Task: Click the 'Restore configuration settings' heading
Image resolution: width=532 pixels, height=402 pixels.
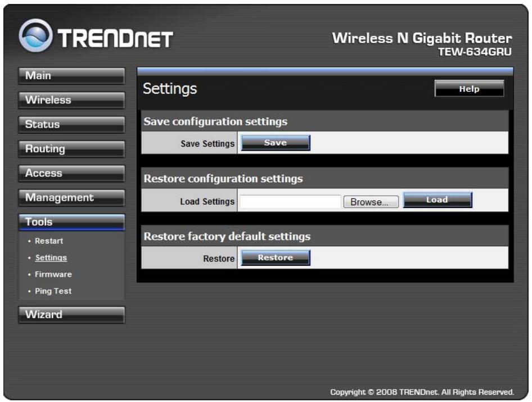Action: point(223,178)
